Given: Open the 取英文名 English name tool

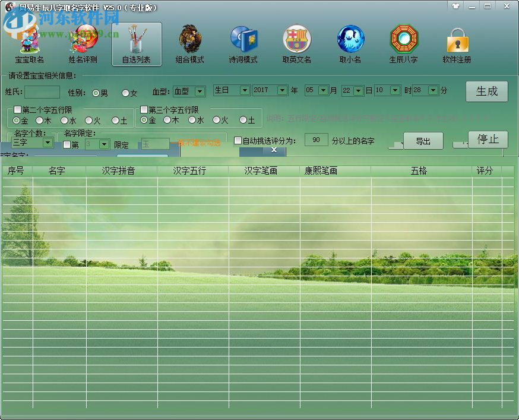Looking at the screenshot, I should (296, 45).
